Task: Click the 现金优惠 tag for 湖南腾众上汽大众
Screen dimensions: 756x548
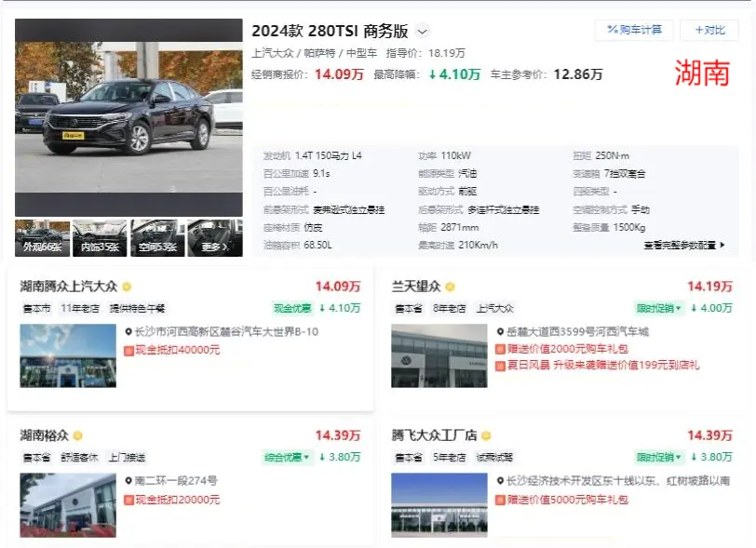Action: click(x=292, y=308)
